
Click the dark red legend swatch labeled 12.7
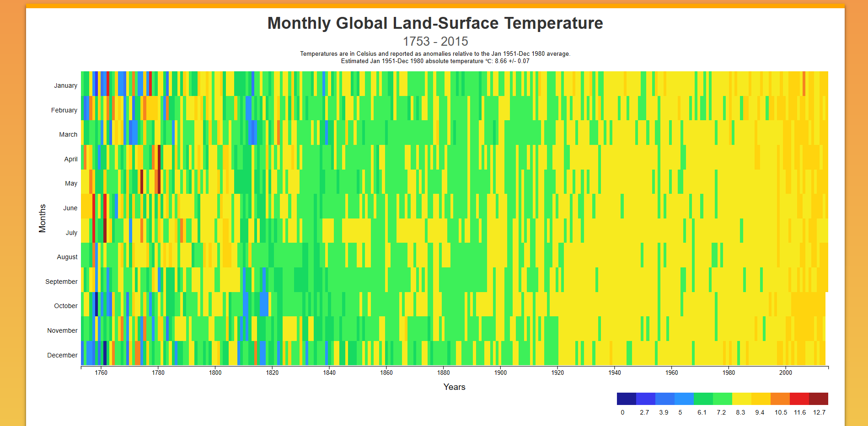click(818, 399)
